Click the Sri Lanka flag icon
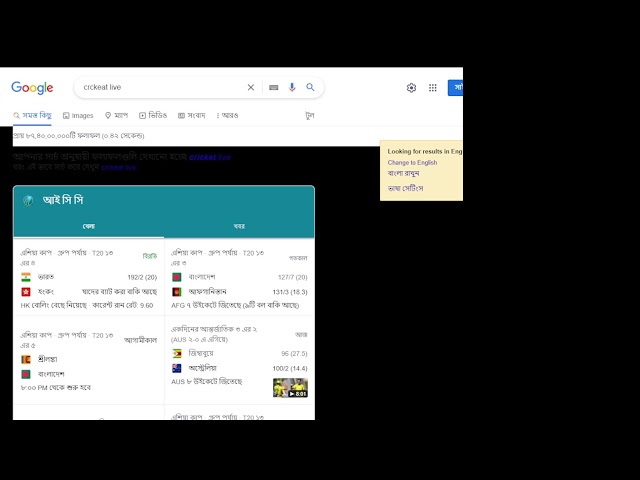 (26, 360)
